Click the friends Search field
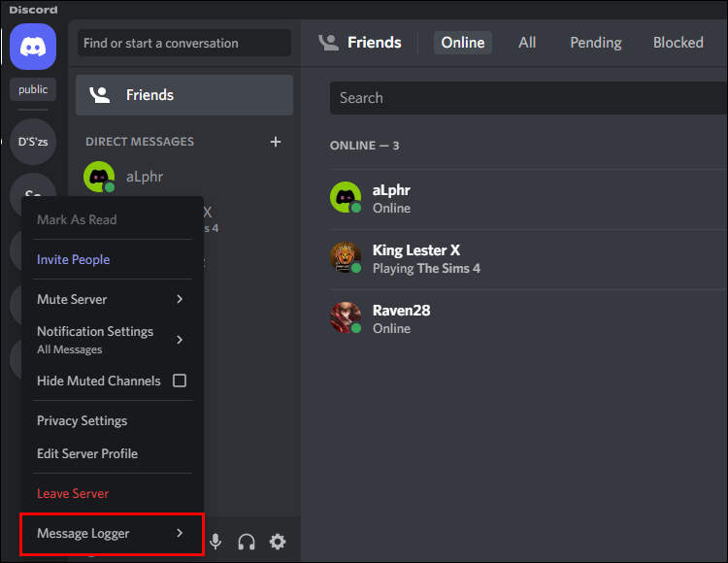The image size is (728, 563). tap(524, 98)
